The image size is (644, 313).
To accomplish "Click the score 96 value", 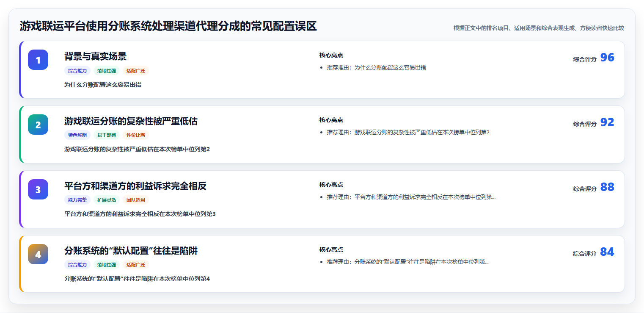I will tap(607, 58).
